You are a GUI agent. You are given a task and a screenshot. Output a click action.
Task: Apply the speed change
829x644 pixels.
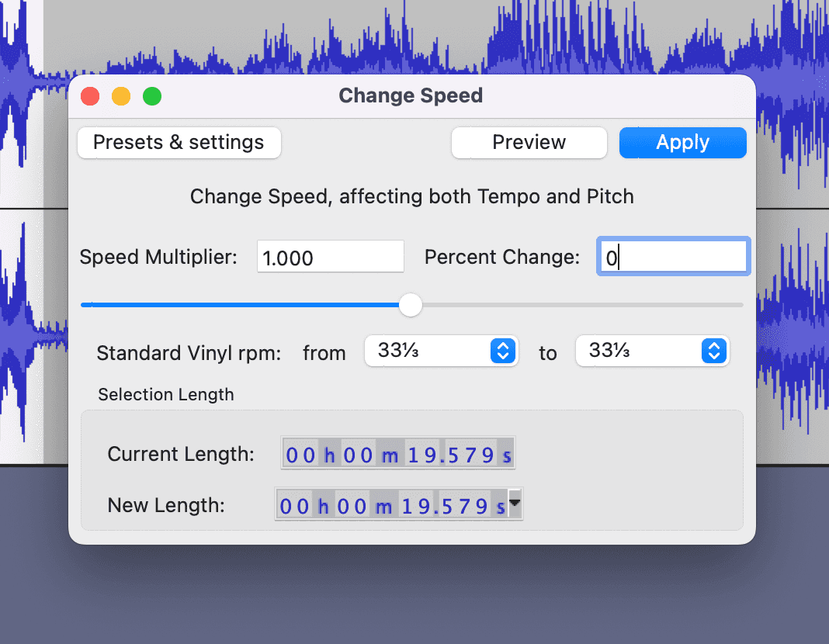pyautogui.click(x=682, y=142)
